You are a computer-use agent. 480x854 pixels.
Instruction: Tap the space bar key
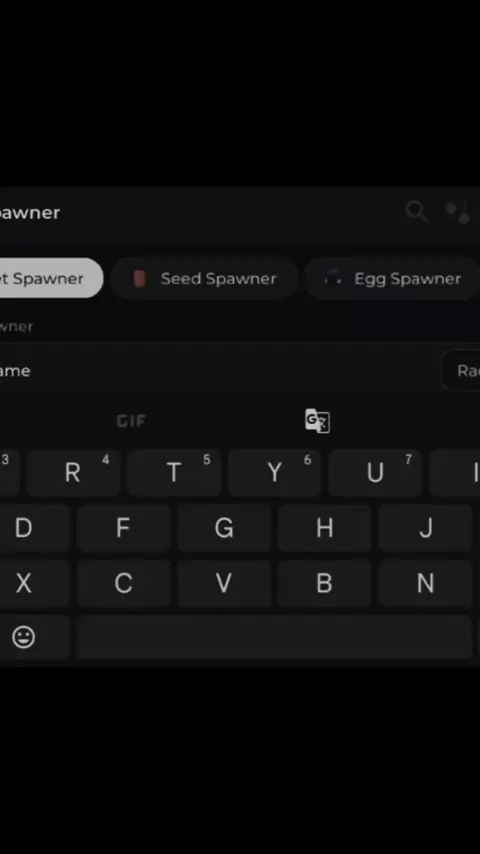pyautogui.click(x=275, y=637)
